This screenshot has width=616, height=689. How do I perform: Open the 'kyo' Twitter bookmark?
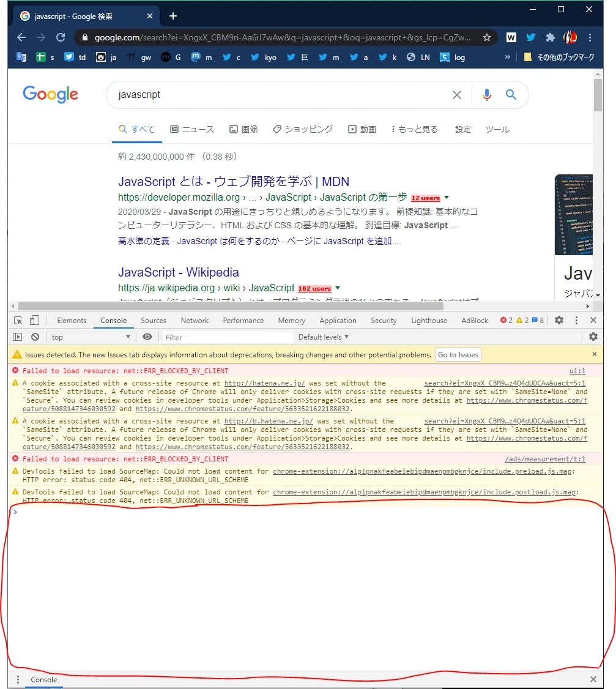pyautogui.click(x=264, y=57)
